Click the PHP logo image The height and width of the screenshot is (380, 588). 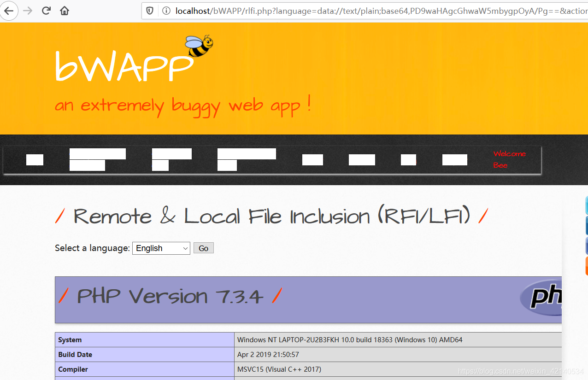click(541, 297)
